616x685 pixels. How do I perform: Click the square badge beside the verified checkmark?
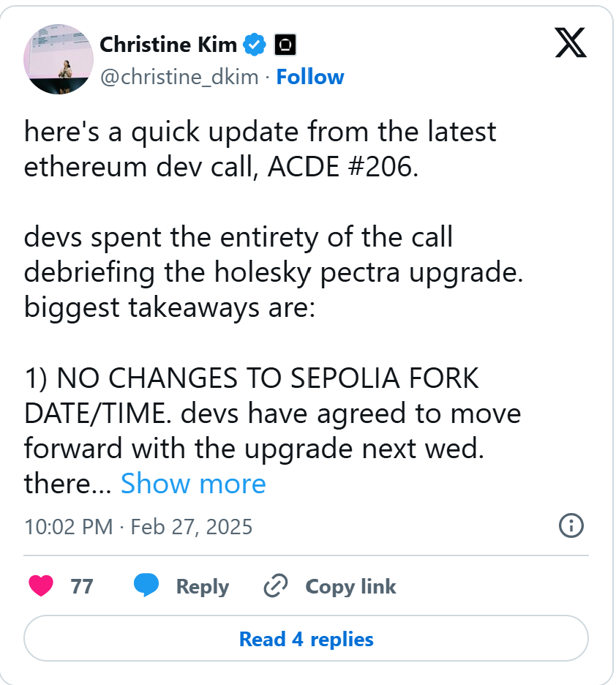(x=284, y=44)
